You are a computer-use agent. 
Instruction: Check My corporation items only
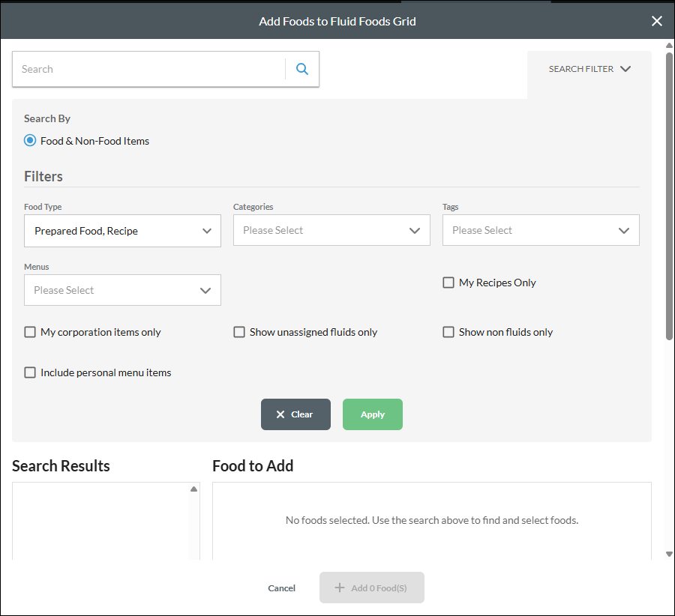point(30,332)
